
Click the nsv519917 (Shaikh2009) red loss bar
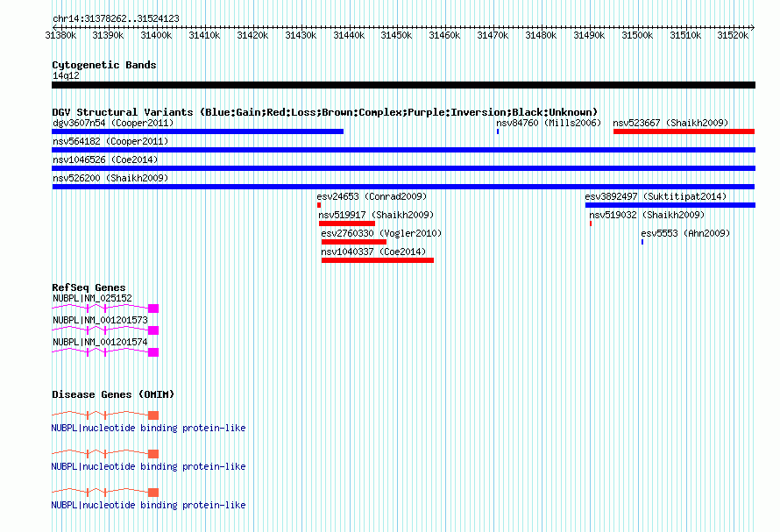[x=347, y=223]
